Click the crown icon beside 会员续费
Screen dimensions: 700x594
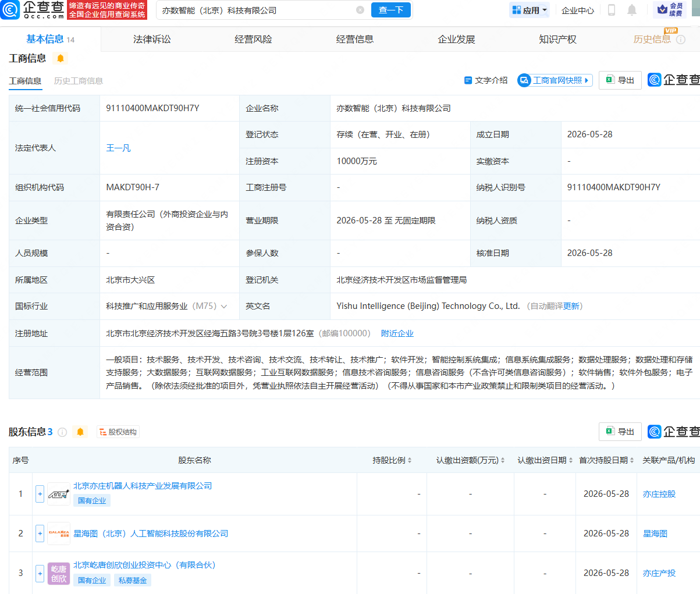(x=662, y=10)
